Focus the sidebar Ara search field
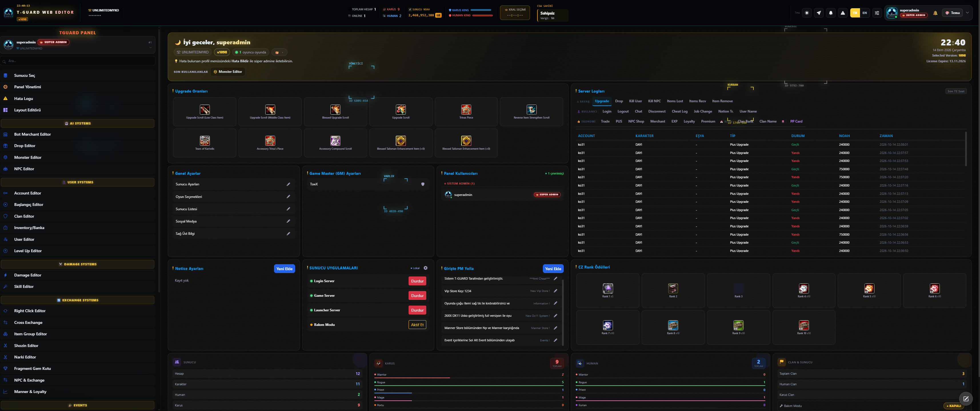This screenshot has width=980, height=411. (78, 61)
